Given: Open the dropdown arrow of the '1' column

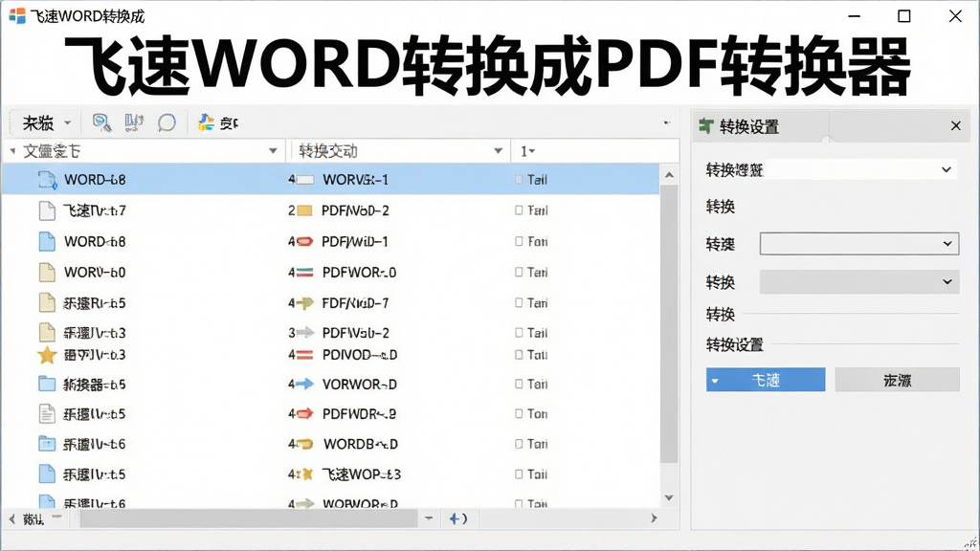Looking at the screenshot, I should coord(532,151).
